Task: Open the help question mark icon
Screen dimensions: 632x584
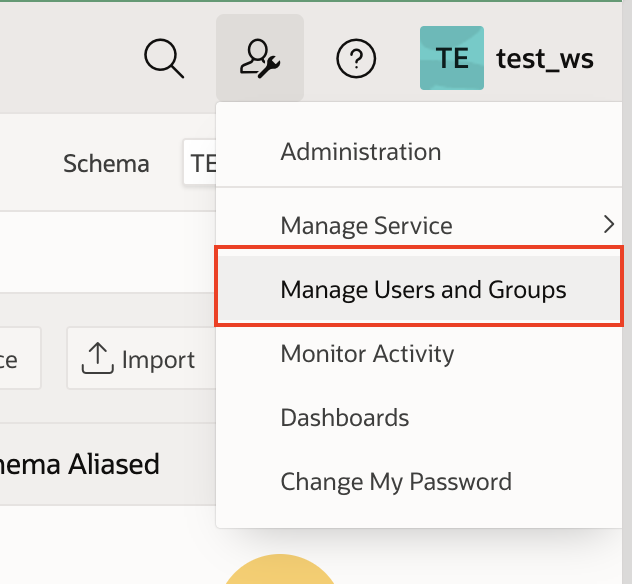Action: coord(356,58)
